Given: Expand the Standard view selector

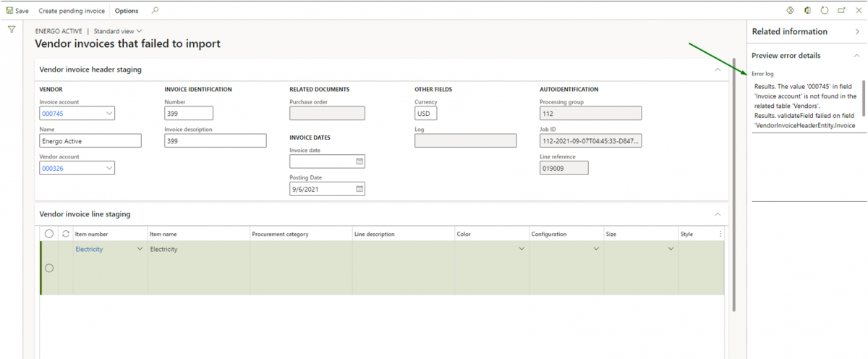Looking at the screenshot, I should (x=118, y=31).
